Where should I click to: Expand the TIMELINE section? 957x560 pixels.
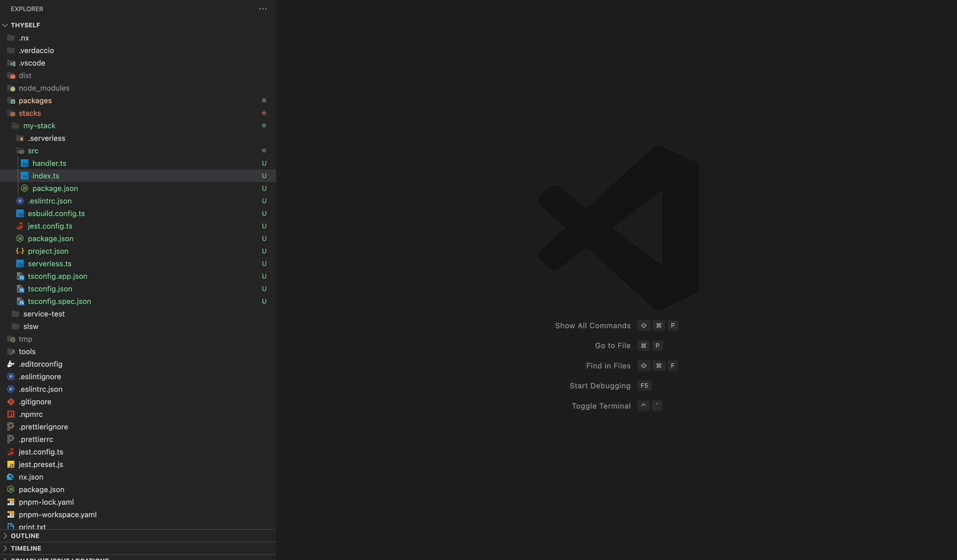[5, 549]
